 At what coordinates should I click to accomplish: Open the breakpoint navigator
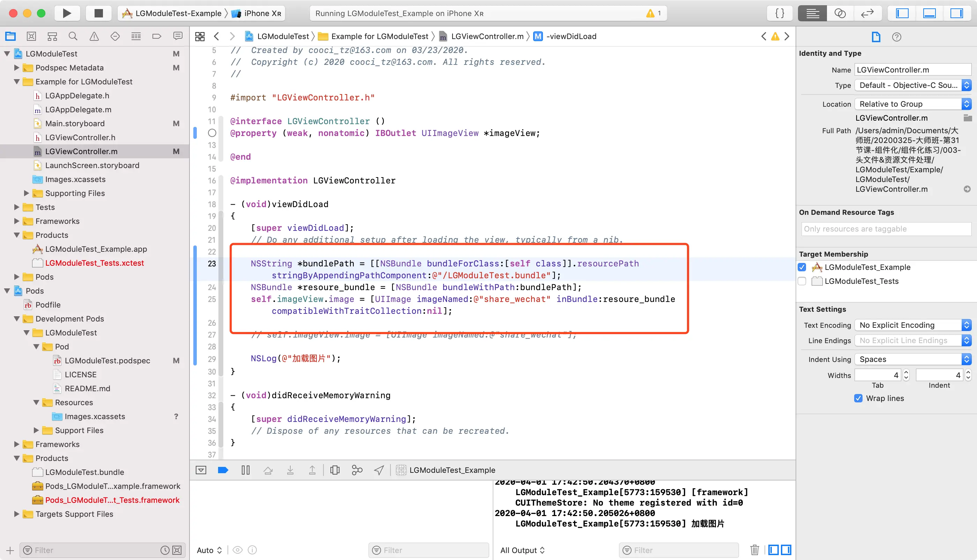[157, 37]
